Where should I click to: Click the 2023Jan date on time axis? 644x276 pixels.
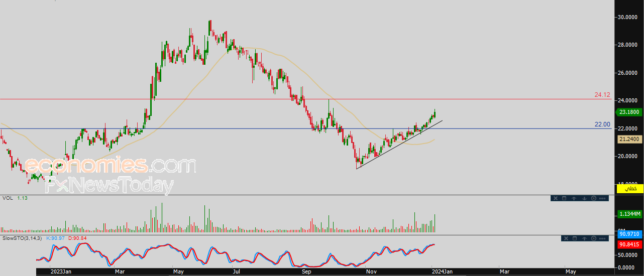coord(61,271)
